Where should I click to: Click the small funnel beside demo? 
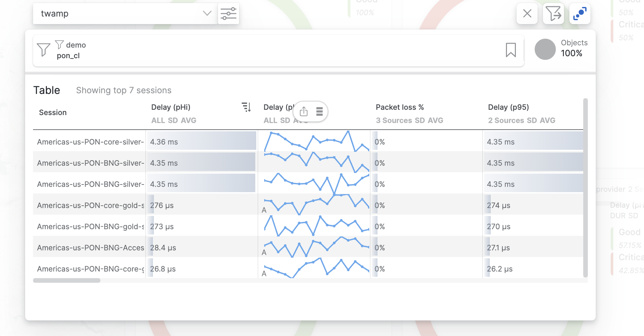pos(59,45)
